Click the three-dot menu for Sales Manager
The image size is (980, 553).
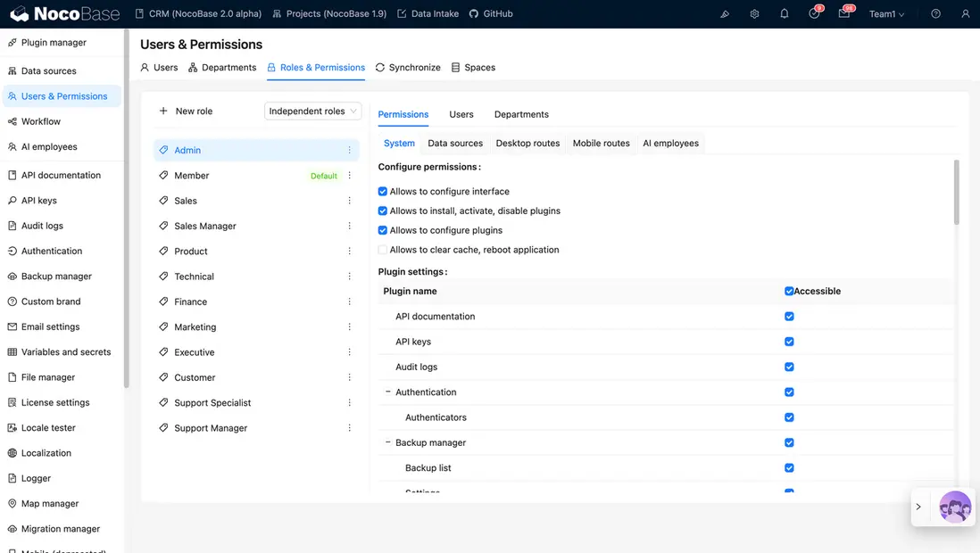pos(349,227)
